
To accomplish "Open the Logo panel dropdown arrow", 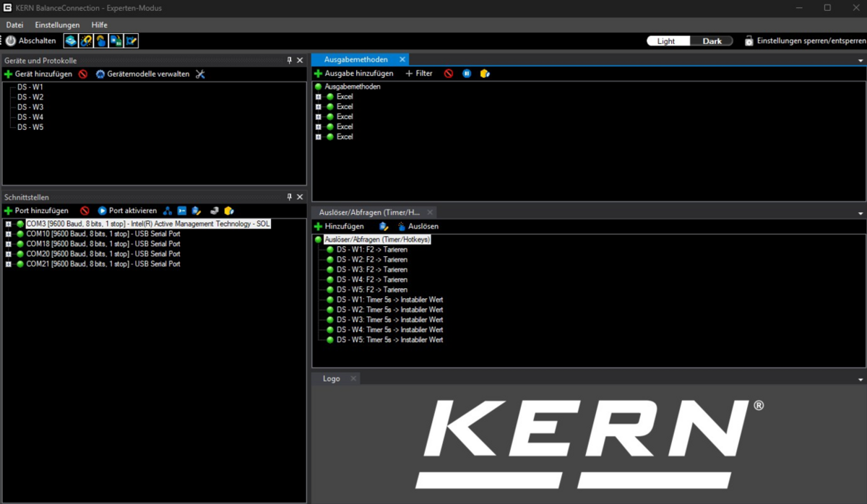I will (860, 379).
